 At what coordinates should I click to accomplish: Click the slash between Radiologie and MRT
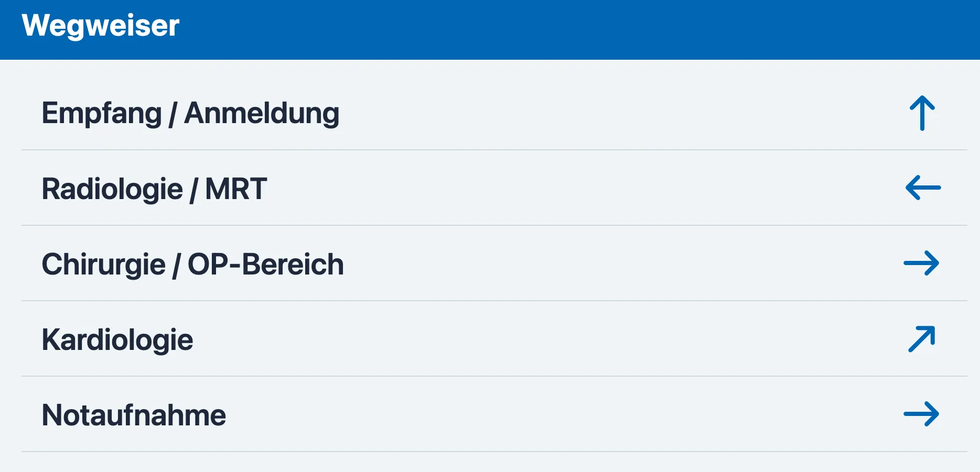point(194,189)
